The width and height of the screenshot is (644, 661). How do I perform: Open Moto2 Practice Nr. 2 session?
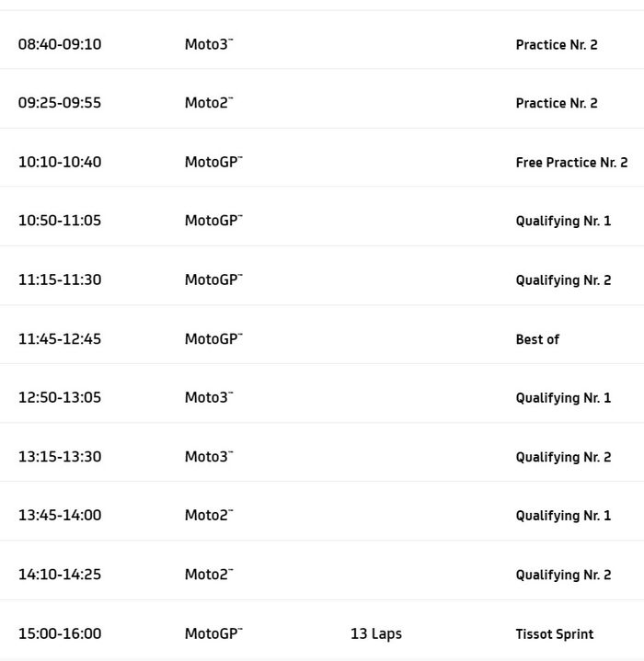pos(556,103)
